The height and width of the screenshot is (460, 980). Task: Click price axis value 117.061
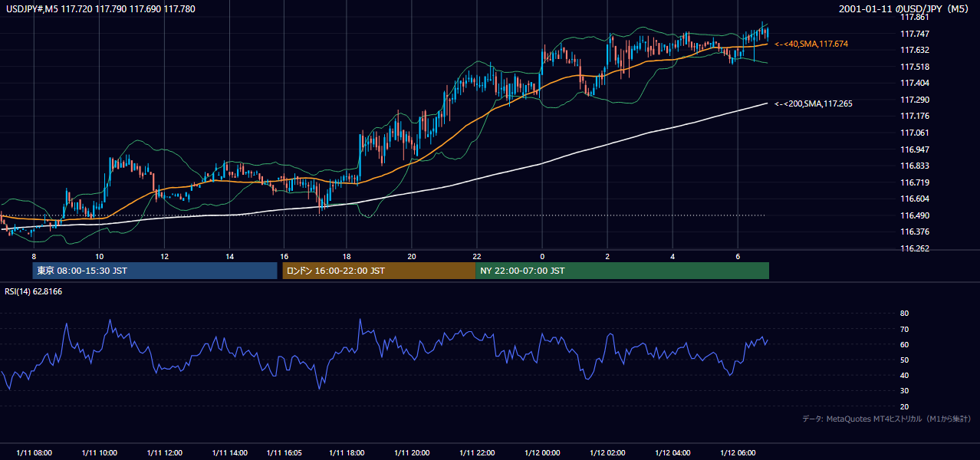click(915, 133)
